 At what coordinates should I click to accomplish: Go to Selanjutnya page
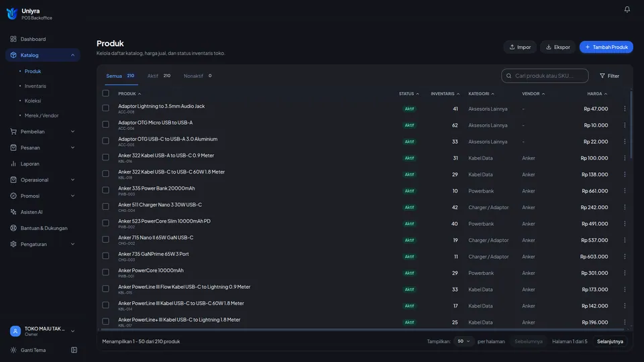coord(610,341)
